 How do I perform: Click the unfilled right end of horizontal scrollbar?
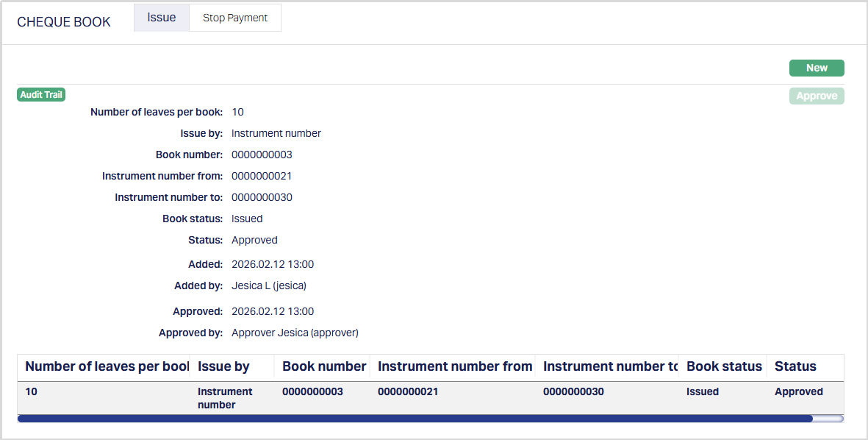(x=828, y=419)
